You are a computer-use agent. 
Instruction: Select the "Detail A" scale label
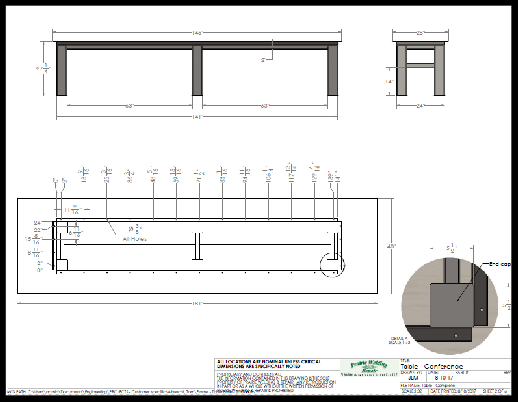399,340
